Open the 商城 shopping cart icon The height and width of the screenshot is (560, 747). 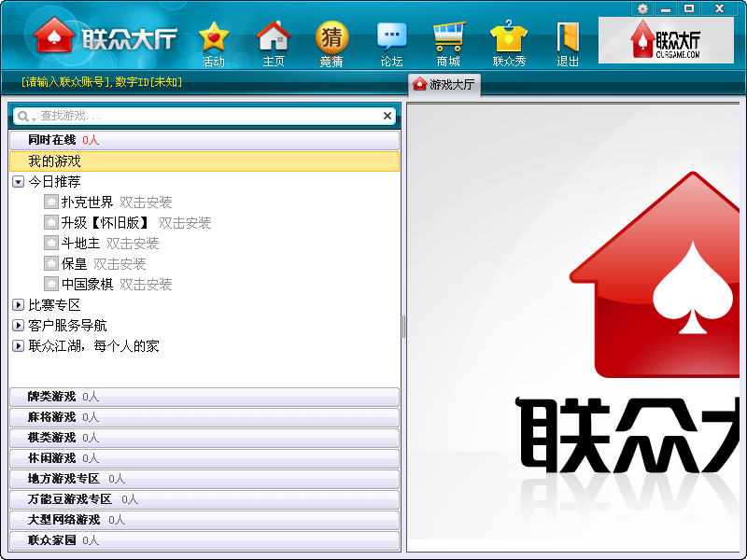coord(448,39)
